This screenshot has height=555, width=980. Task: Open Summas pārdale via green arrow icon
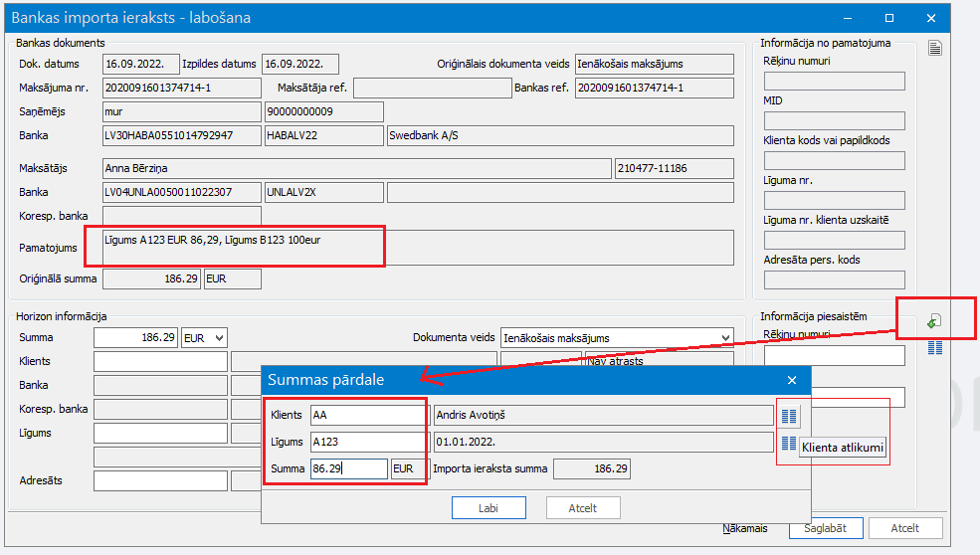coord(934,321)
